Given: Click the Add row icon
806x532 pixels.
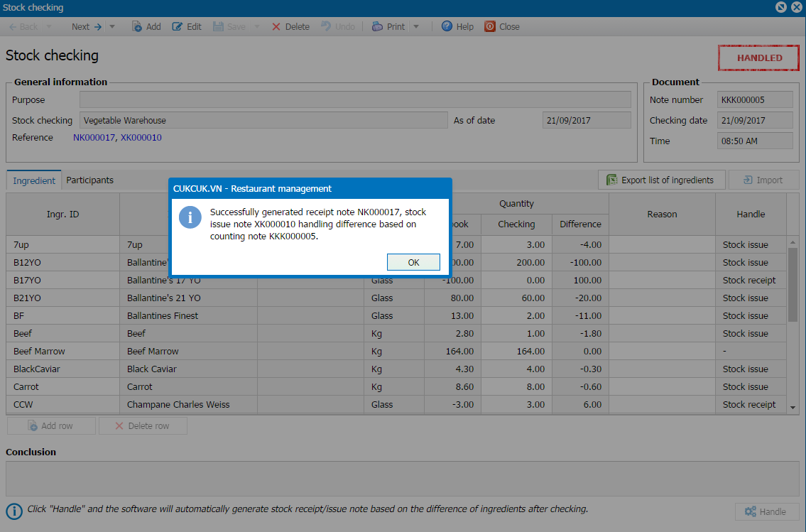Looking at the screenshot, I should tap(33, 426).
